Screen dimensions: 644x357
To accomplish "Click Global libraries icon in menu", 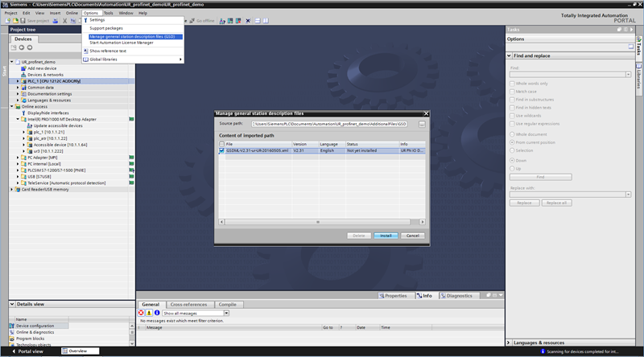I will click(85, 59).
